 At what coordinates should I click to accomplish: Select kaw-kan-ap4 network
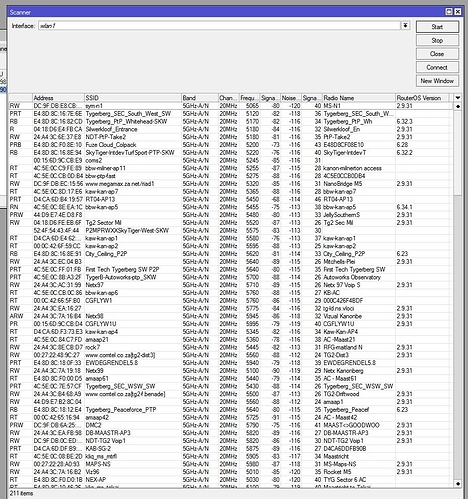pyautogui.click(x=231, y=332)
